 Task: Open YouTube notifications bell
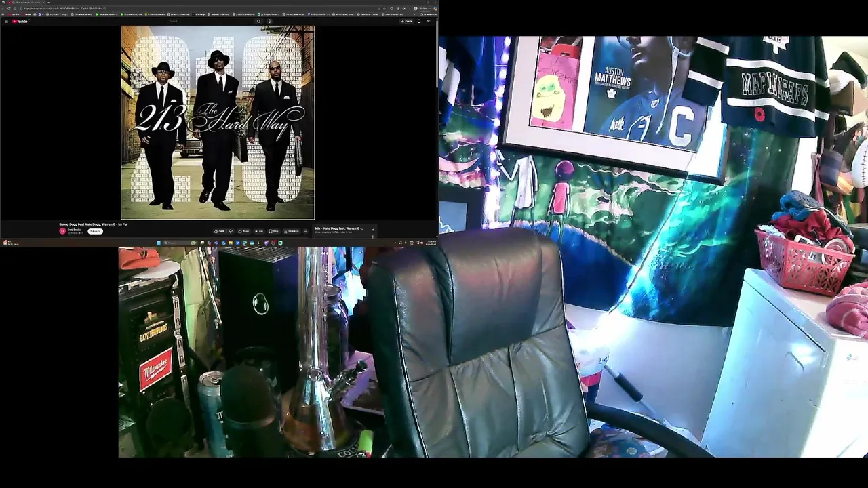pyautogui.click(x=419, y=21)
